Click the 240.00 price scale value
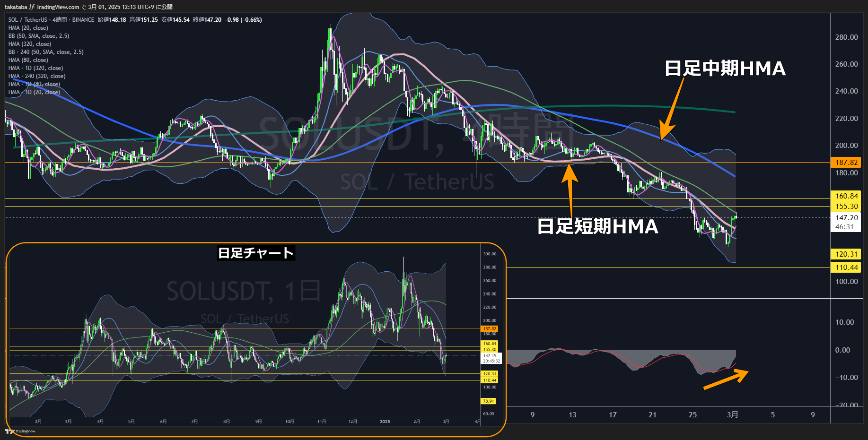The image size is (868, 440). point(846,91)
